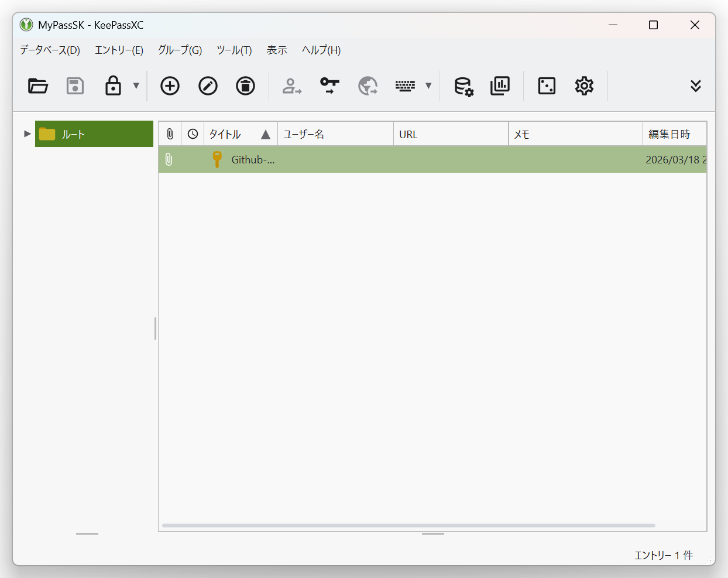Click the lock database padlock icon

coord(113,86)
